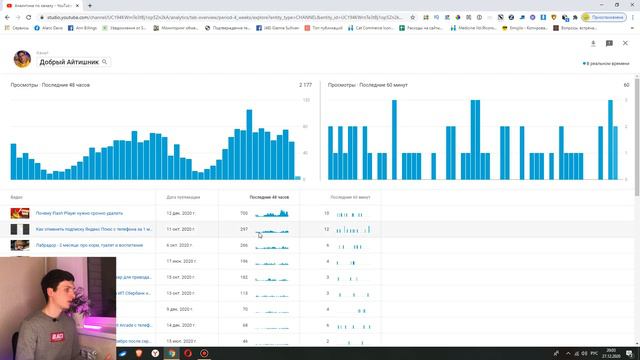Click the 12 дек. 2020 publication date

pyautogui.click(x=181, y=213)
